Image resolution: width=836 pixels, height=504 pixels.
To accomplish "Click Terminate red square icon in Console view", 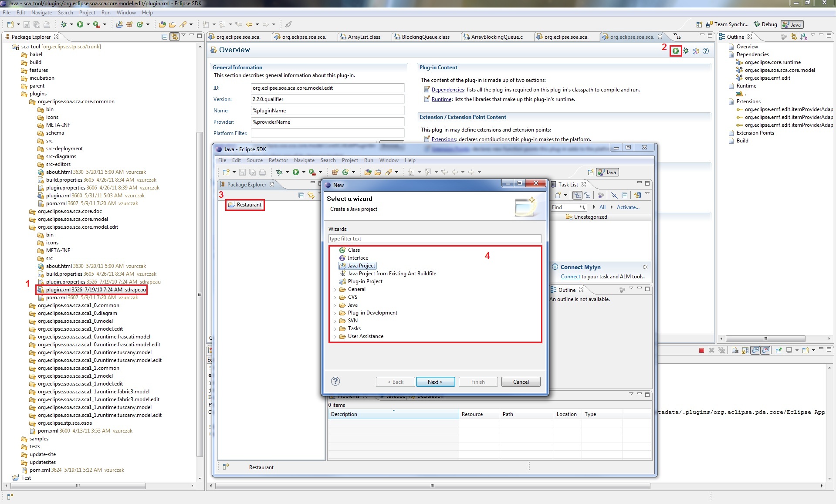I will point(701,350).
